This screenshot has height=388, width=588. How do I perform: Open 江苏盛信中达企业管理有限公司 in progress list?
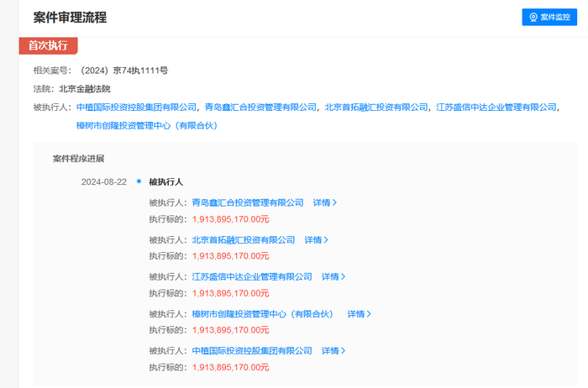coord(252,276)
